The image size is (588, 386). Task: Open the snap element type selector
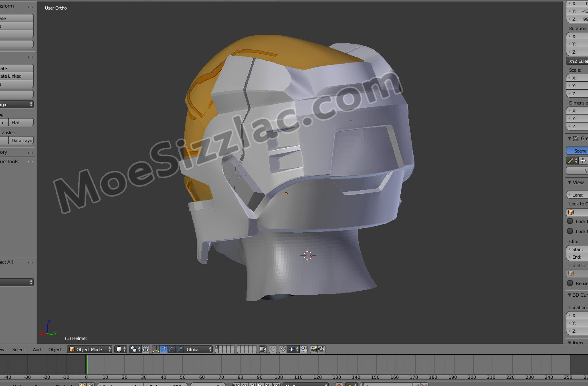click(293, 349)
